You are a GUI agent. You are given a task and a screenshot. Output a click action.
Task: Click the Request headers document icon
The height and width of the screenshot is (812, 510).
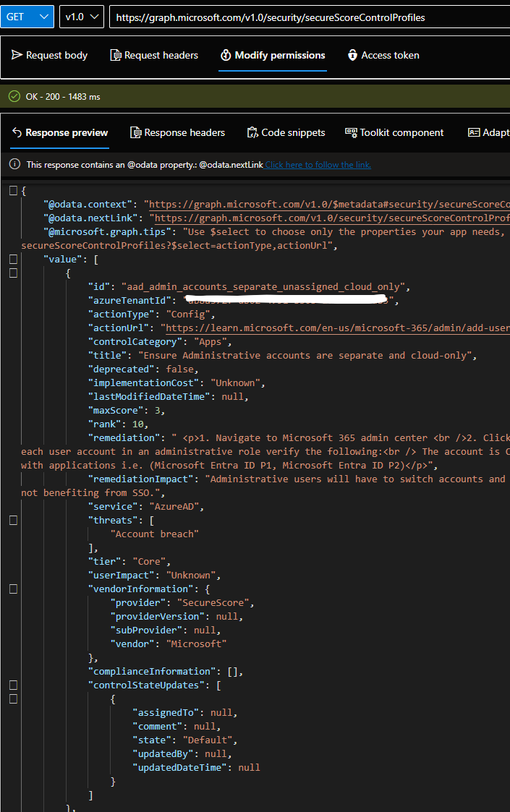tap(116, 56)
